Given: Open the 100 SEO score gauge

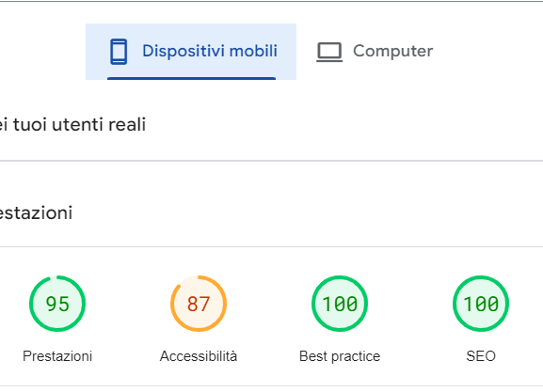Looking at the screenshot, I should pos(481,304).
